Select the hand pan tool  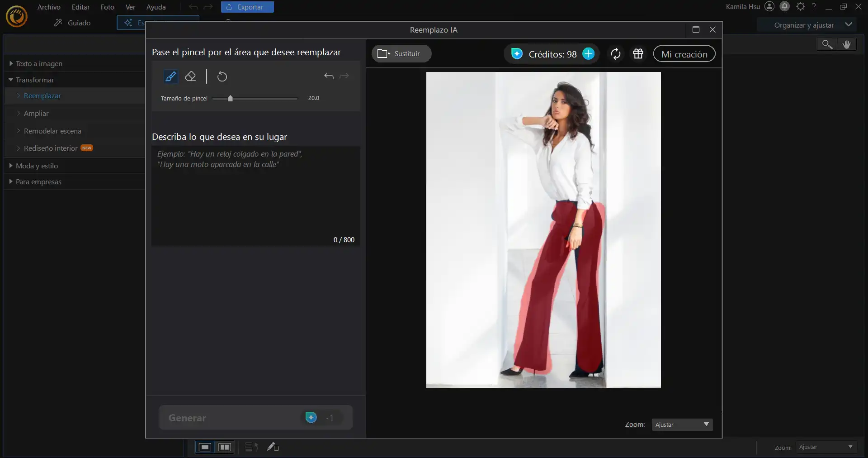(x=846, y=44)
